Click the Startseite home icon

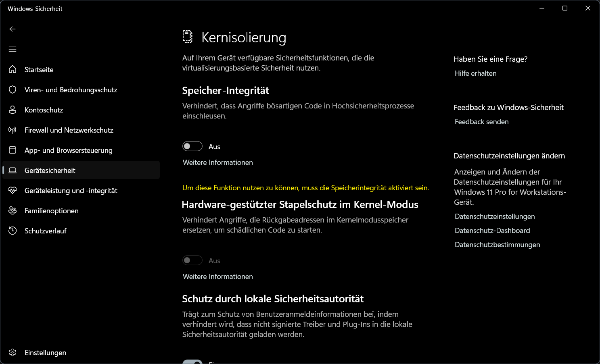pos(13,69)
